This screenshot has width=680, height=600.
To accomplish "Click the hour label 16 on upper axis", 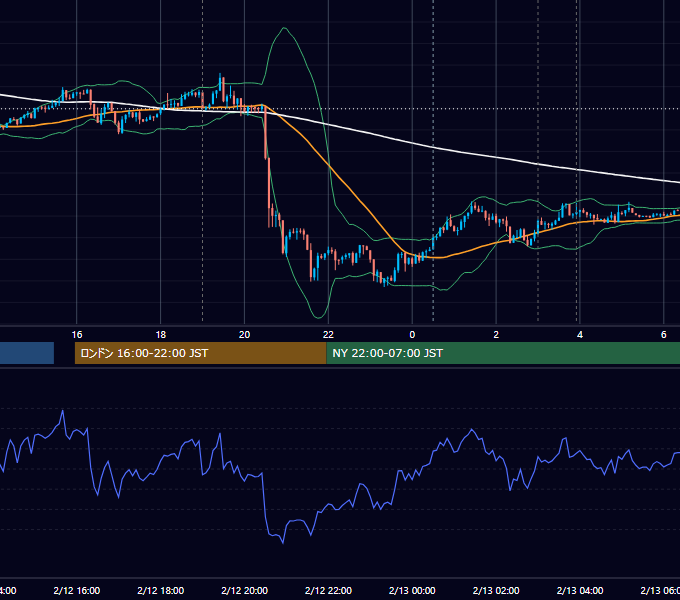I will (x=77, y=334).
